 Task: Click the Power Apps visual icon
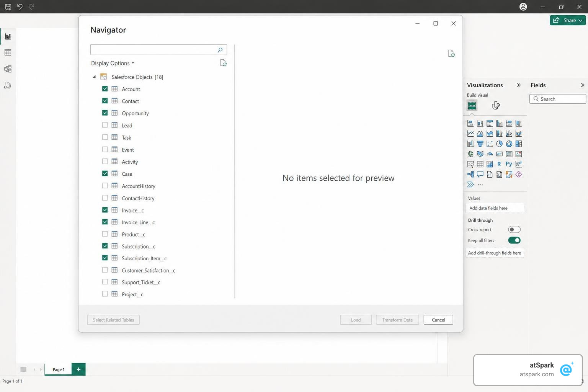point(519,174)
